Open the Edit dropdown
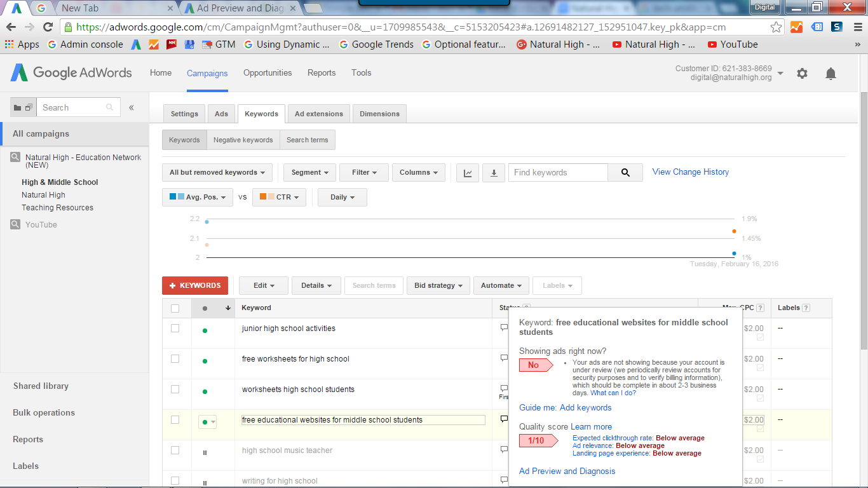Image resolution: width=868 pixels, height=488 pixels. [264, 285]
